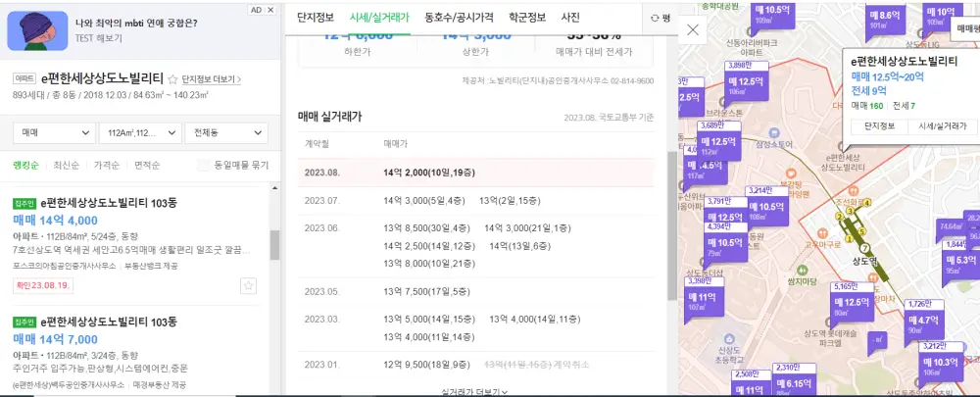Expand '실거래가 더보기' at table bottom
Image resolution: width=980 pixels, height=397 pixels.
coord(474,392)
